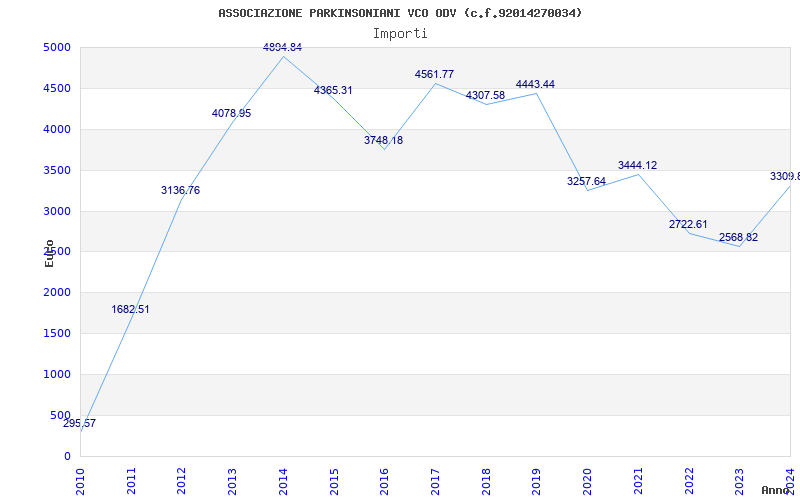Click the 2016 x-axis year label
The height and width of the screenshot is (500, 800).
(385, 481)
